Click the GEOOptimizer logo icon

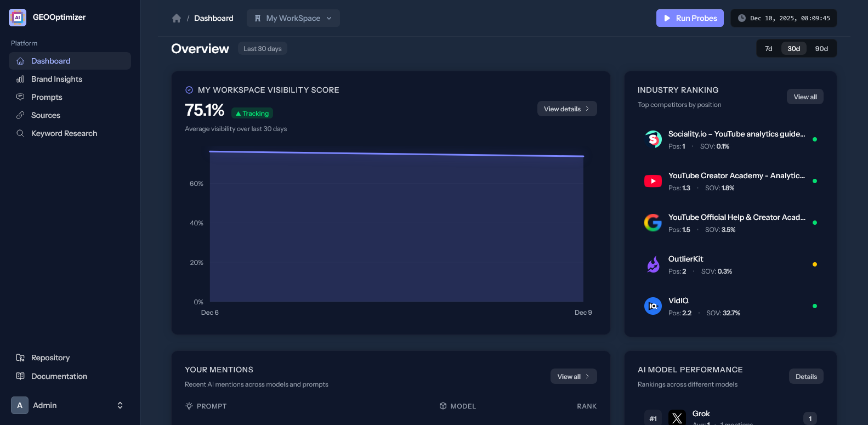click(18, 18)
